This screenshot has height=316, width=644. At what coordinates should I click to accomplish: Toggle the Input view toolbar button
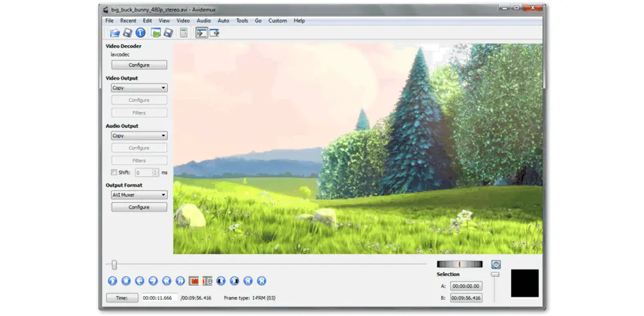(x=202, y=33)
